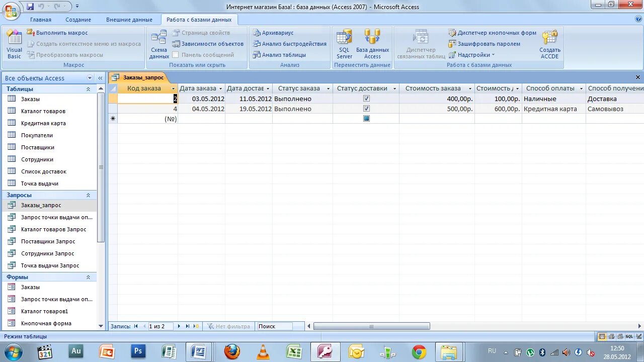The image size is (644, 362).
Task: Click the navigation pane vertical scrollbar
Action: pyautogui.click(x=101, y=167)
